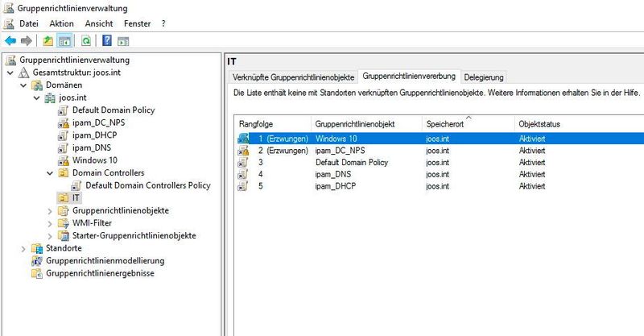Open the ? help menu
Viewport: 644px width, 336px height.
(163, 24)
